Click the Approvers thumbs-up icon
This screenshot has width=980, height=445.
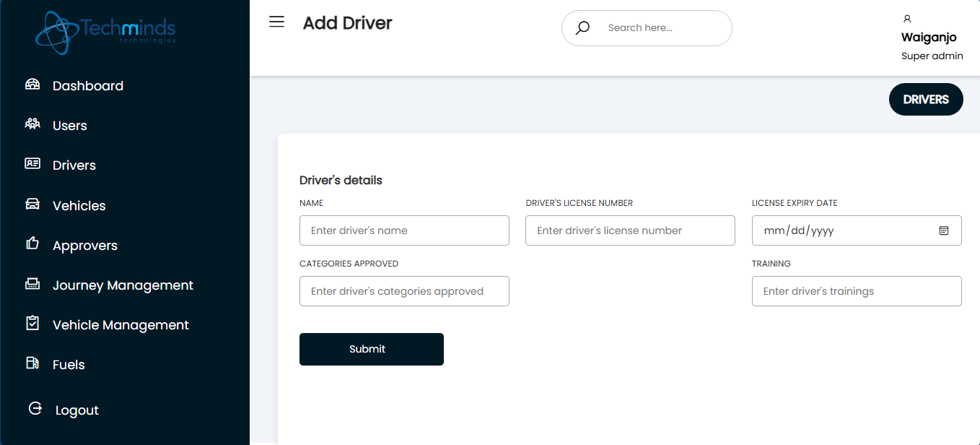click(x=32, y=243)
